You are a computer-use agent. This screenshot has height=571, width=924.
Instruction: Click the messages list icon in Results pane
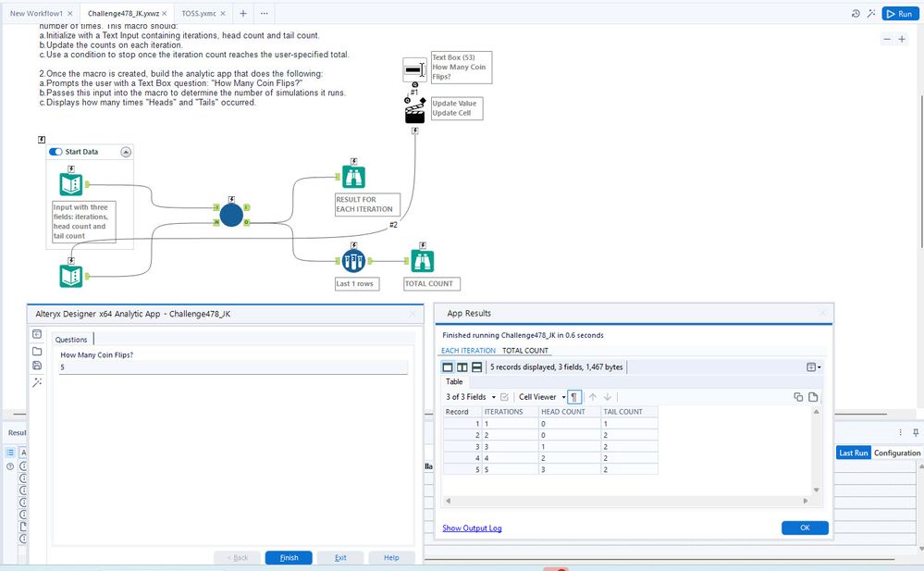pyautogui.click(x=10, y=453)
